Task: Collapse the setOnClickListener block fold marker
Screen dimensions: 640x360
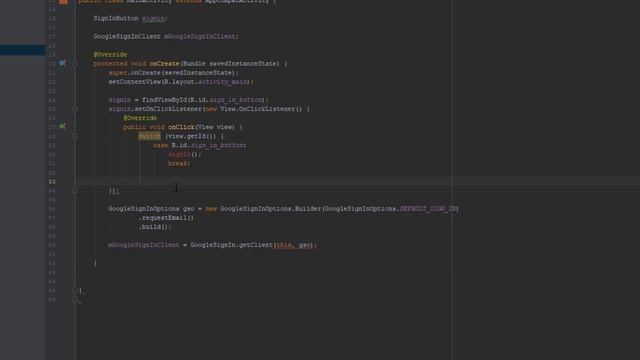Action: pos(75,109)
